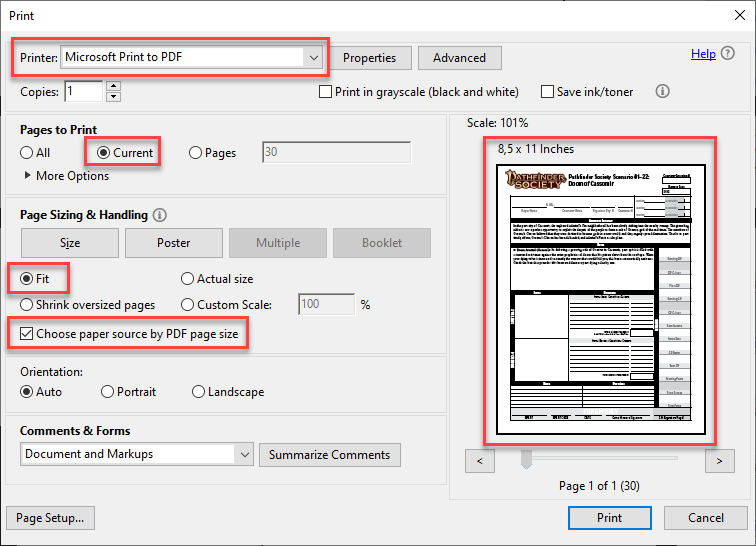Click the page preview slider
Image resolution: width=756 pixels, height=546 pixels.
click(x=527, y=459)
